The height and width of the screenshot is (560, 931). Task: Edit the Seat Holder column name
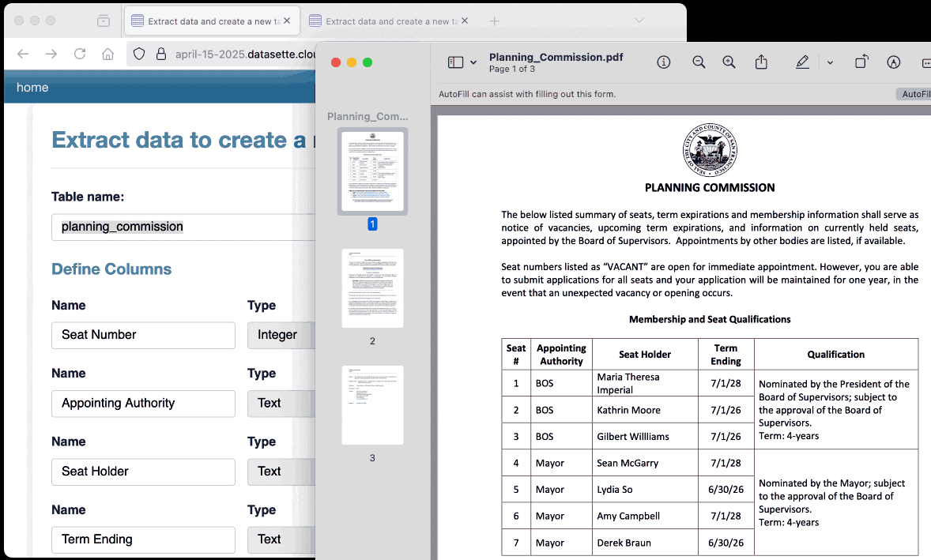click(143, 472)
